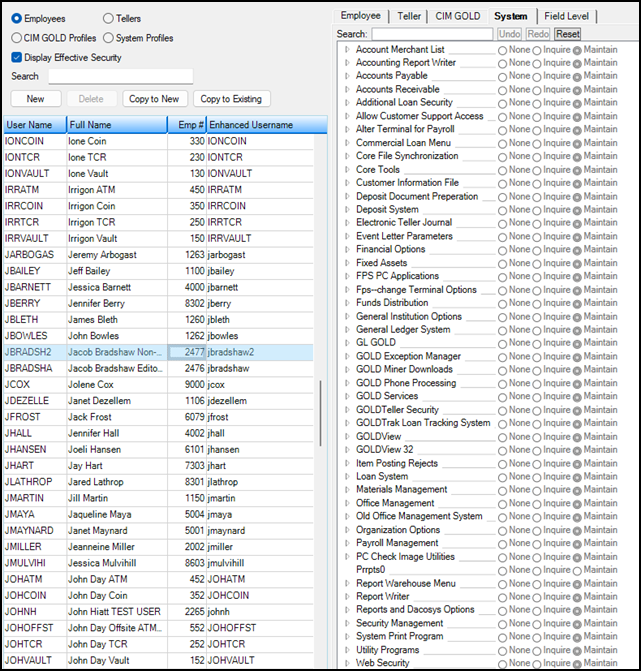Image resolution: width=641 pixels, height=671 pixels.
Task: Expand the Payroll Management node
Action: click(x=347, y=543)
